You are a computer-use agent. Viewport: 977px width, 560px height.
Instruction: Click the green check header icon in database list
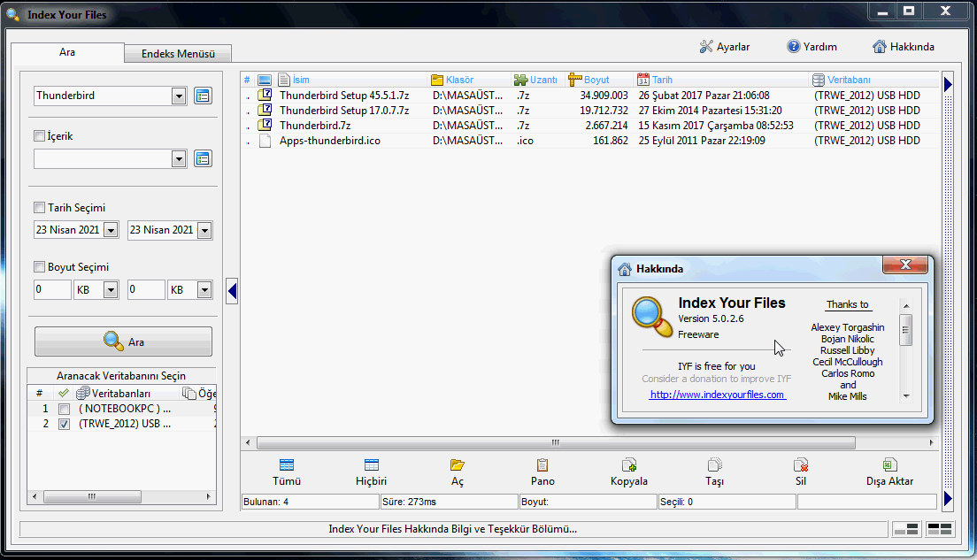pyautogui.click(x=64, y=393)
